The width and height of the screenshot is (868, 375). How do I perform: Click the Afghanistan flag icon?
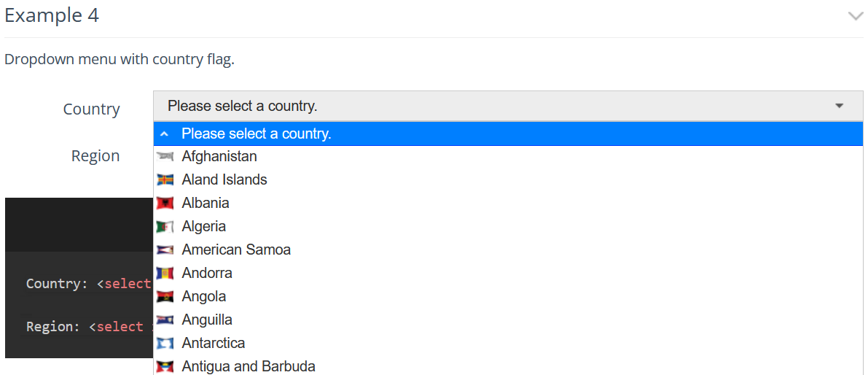(x=165, y=157)
